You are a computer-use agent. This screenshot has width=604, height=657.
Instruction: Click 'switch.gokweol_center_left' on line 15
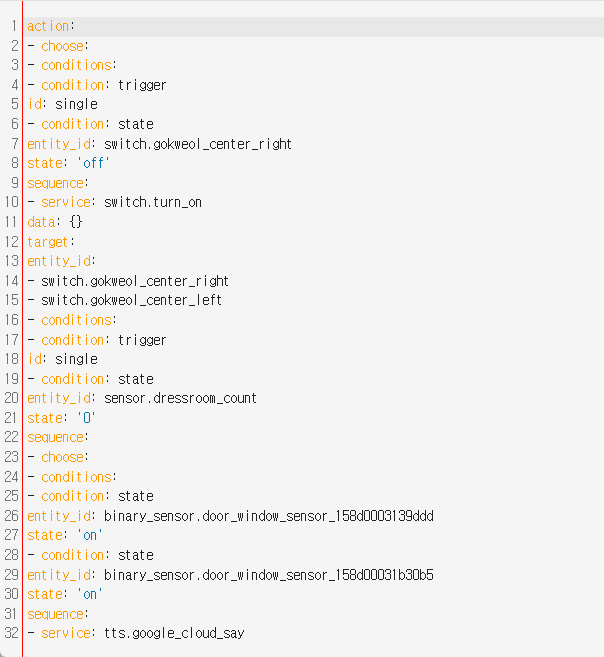pos(132,300)
